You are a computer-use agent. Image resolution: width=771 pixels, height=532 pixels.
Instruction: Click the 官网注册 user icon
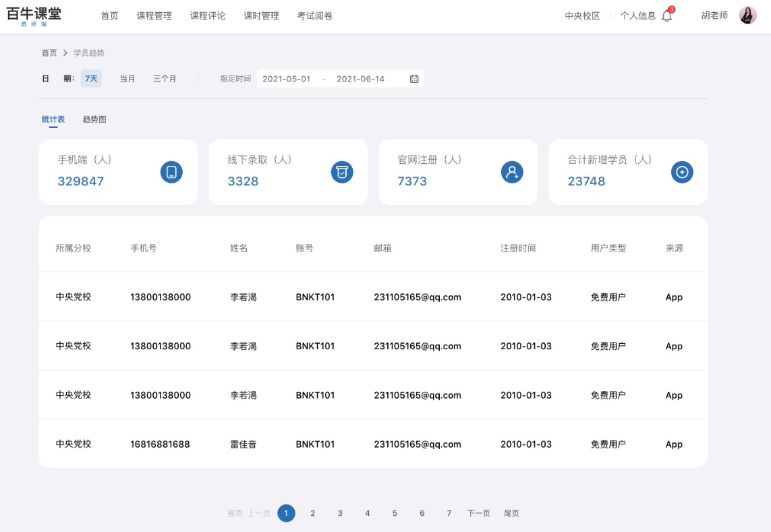coord(512,172)
